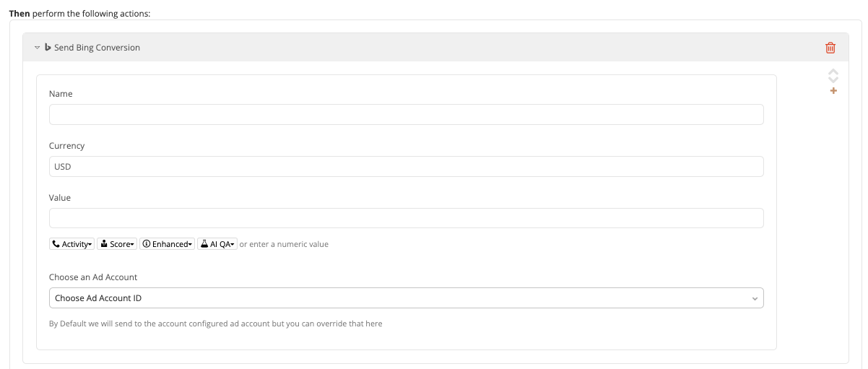Image resolution: width=868 pixels, height=369 pixels.
Task: Click the ad account override help text
Action: click(216, 324)
